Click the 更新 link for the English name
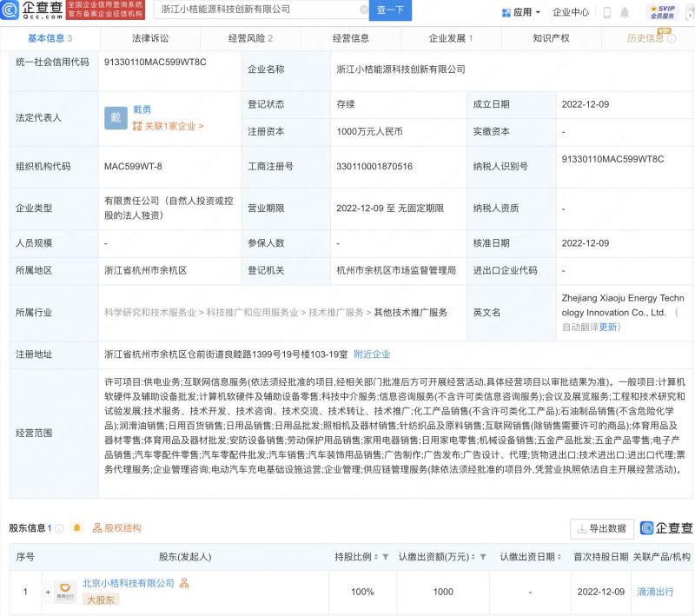 607,327
